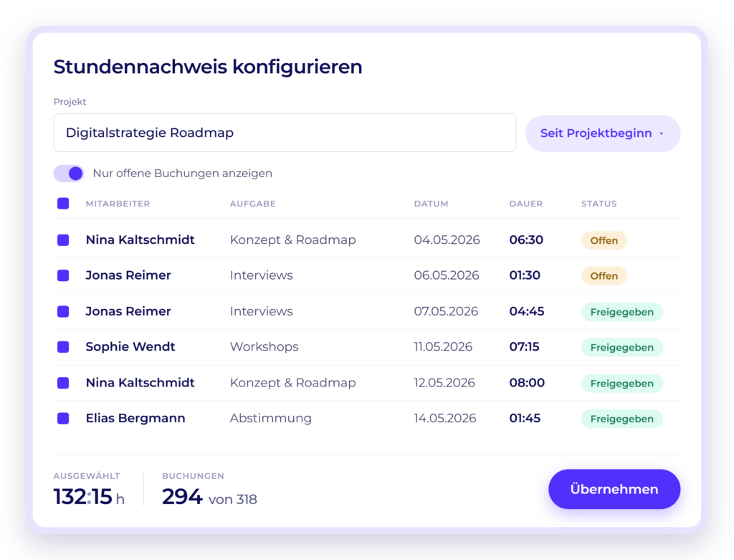Click the 'Nur offene Buchungen anzeigen' label
The image size is (734, 560).
click(x=183, y=174)
